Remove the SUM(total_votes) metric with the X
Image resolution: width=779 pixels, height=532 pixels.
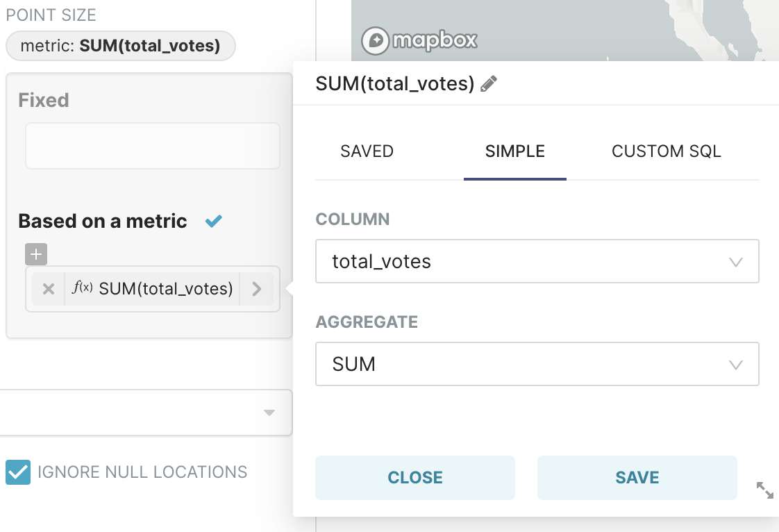tap(49, 289)
